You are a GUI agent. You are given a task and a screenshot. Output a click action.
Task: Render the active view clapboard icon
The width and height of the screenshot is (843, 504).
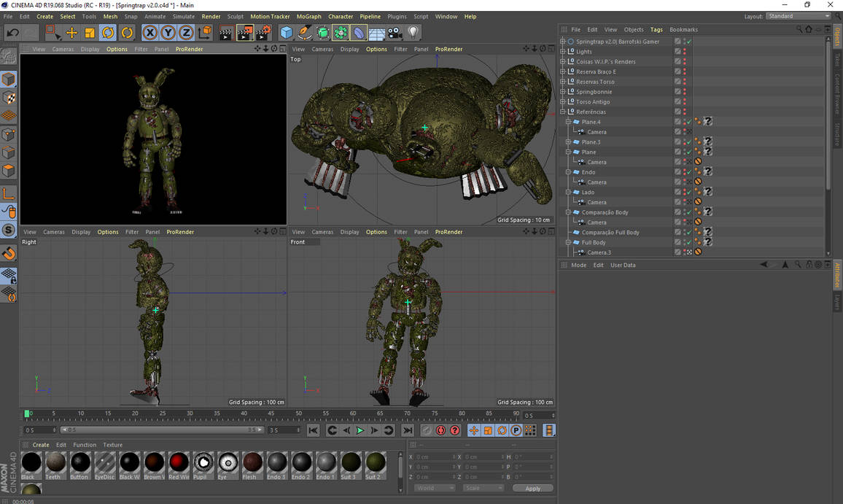point(226,33)
